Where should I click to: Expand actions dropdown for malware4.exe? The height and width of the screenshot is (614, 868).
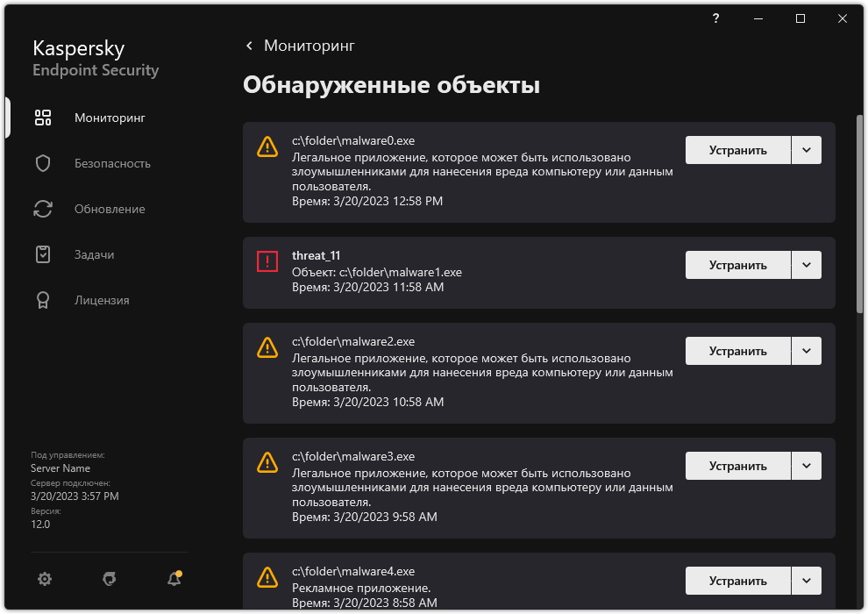tap(806, 580)
